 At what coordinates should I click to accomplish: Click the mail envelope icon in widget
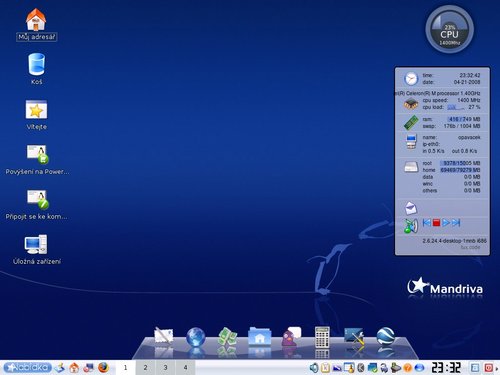[411, 208]
